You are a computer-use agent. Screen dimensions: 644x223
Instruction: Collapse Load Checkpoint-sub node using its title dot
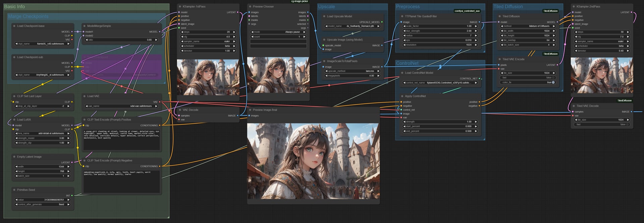[14, 57]
